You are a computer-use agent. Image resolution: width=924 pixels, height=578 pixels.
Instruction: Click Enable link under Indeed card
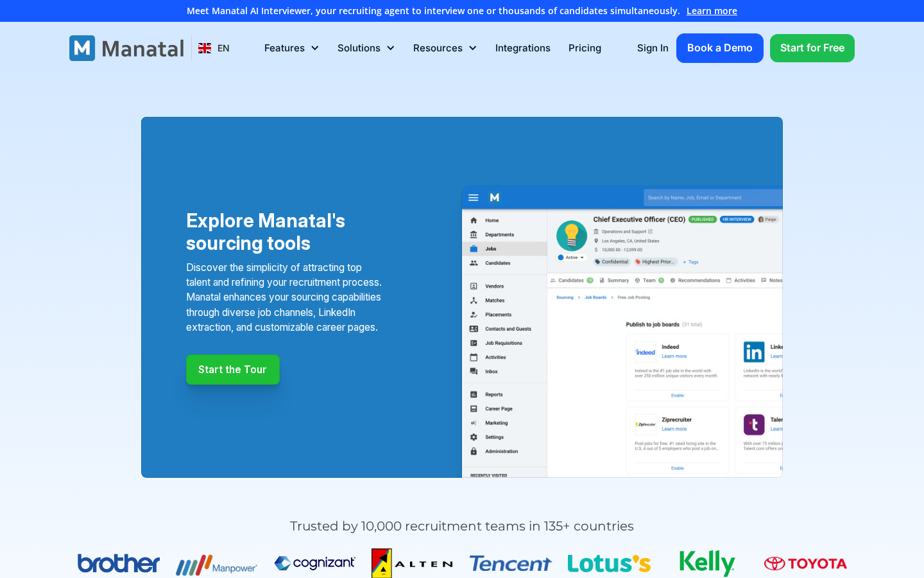point(678,396)
